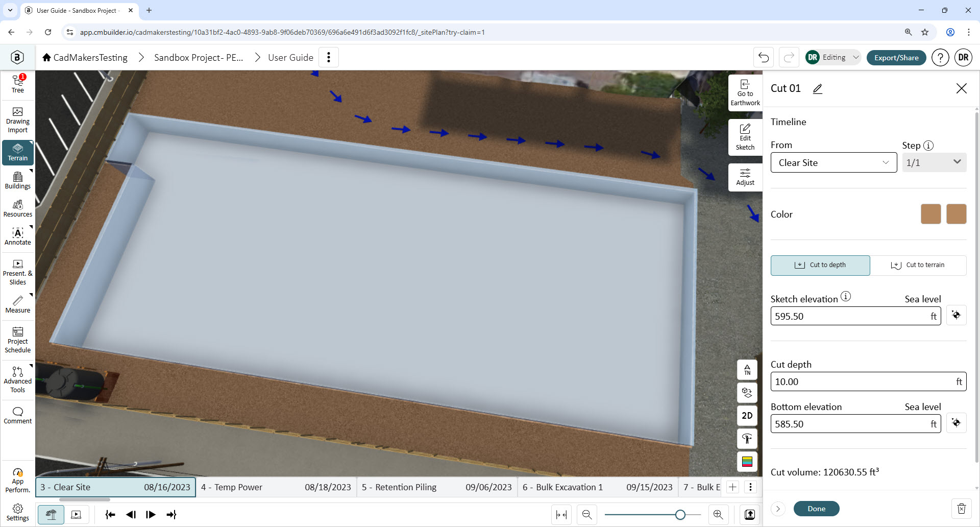
Task: Open the map layers color icon
Action: pyautogui.click(x=747, y=462)
